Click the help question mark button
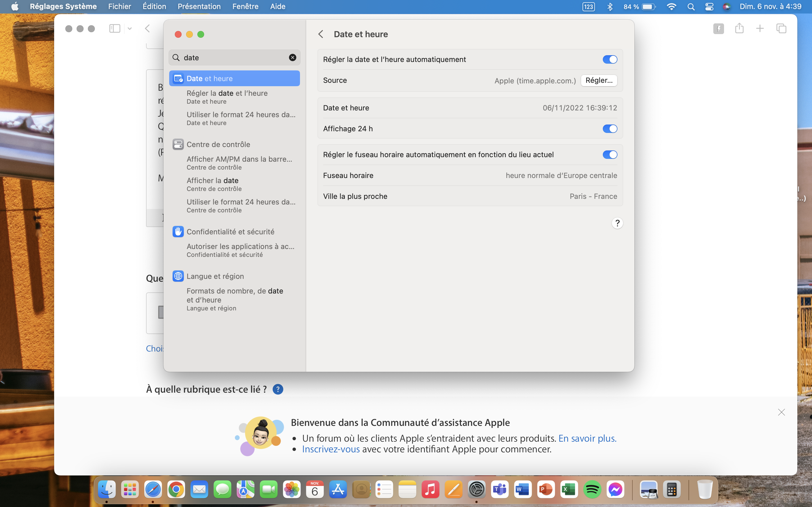812x507 pixels. (617, 223)
